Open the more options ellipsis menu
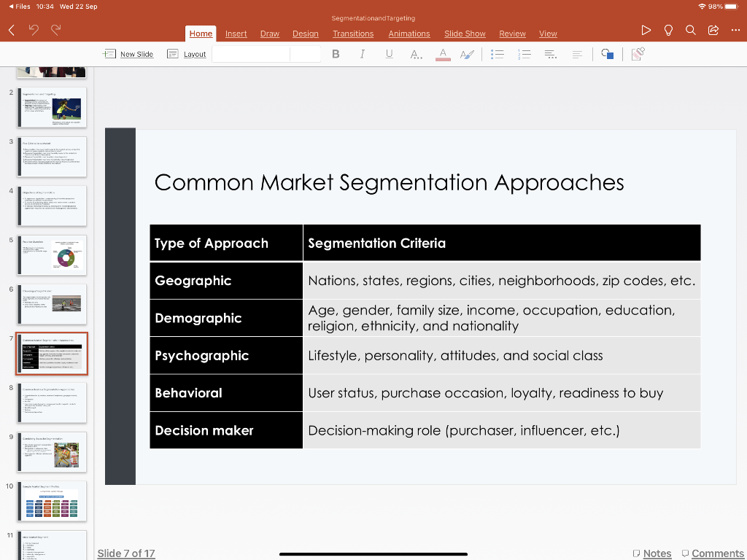This screenshot has width=747, height=560. [735, 31]
